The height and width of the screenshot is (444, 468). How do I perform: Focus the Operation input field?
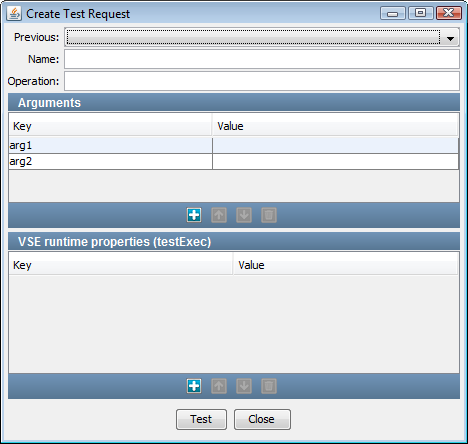click(x=262, y=81)
